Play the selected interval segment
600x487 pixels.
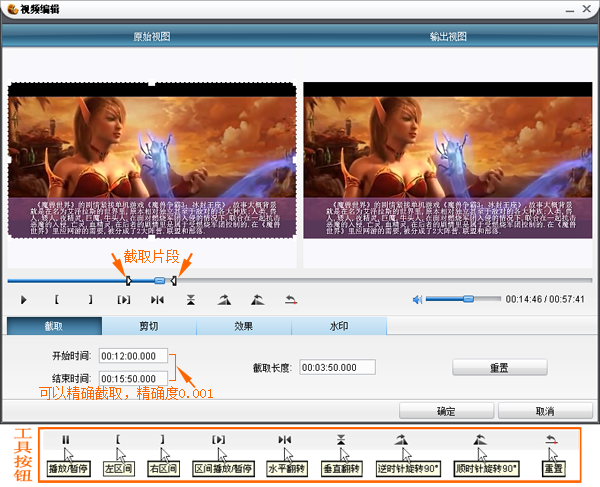[x=124, y=300]
